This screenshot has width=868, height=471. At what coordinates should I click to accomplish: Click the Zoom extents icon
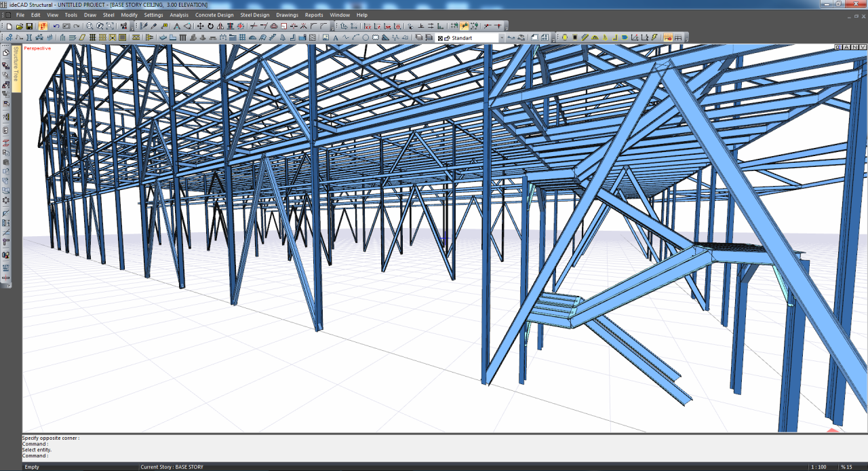pyautogui.click(x=110, y=26)
